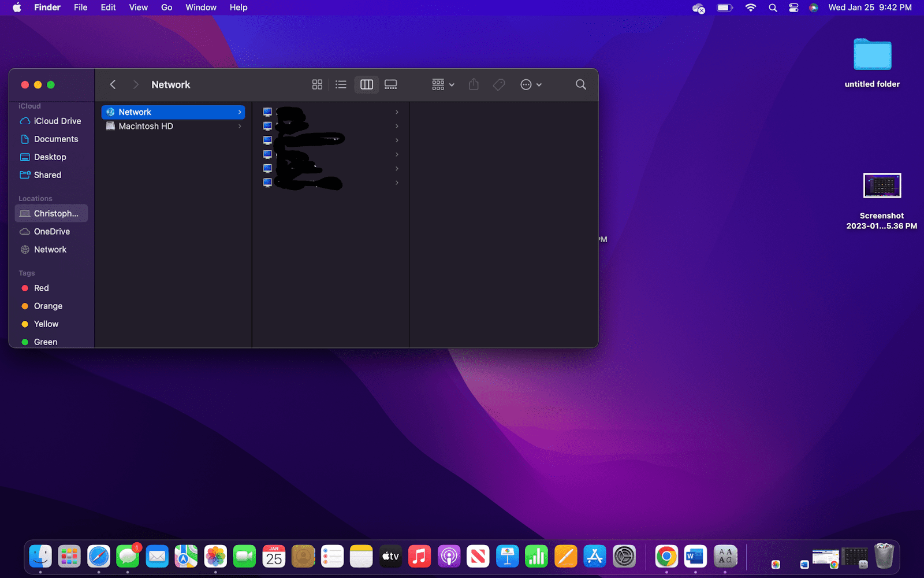The width and height of the screenshot is (924, 578).
Task: Click the date and time in the menu bar
Action: pos(870,8)
